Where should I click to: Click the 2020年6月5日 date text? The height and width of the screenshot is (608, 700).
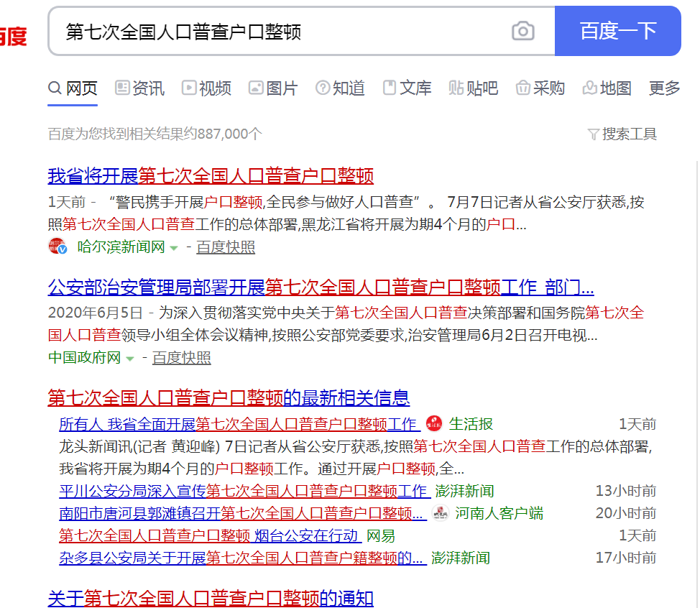click(x=95, y=313)
